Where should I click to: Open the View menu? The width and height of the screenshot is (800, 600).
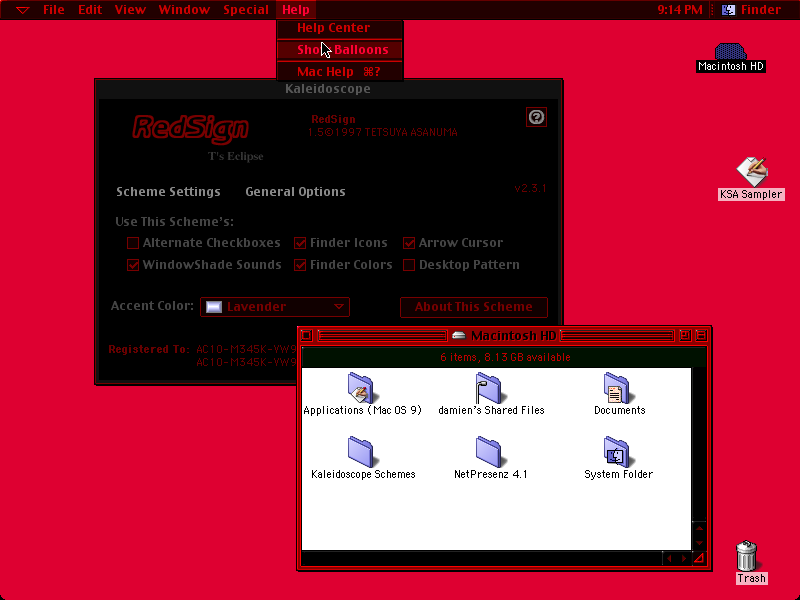coord(130,10)
